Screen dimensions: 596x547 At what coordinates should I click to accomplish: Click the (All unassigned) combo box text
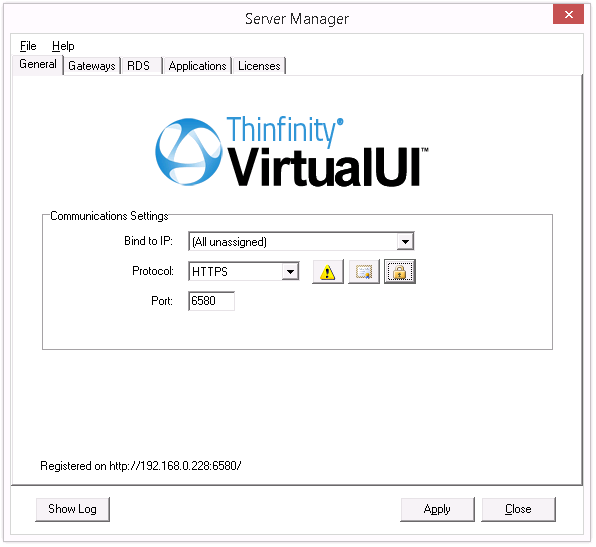[x=230, y=243]
